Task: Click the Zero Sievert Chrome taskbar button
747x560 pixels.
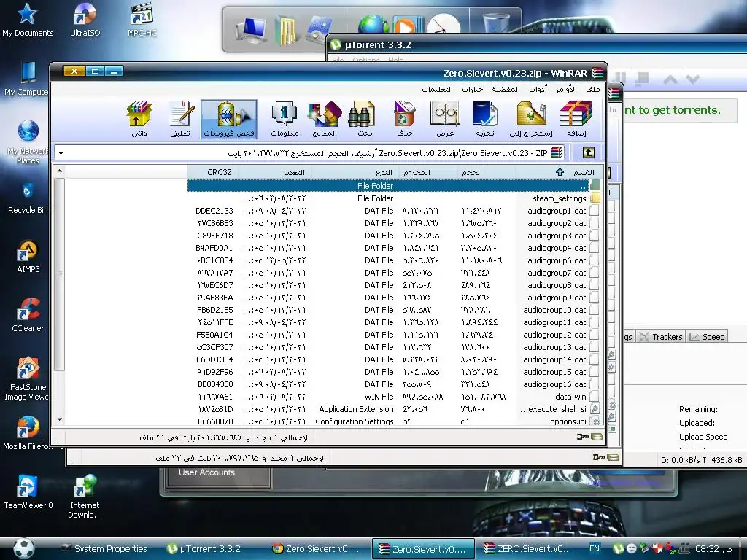Action: [x=315, y=548]
